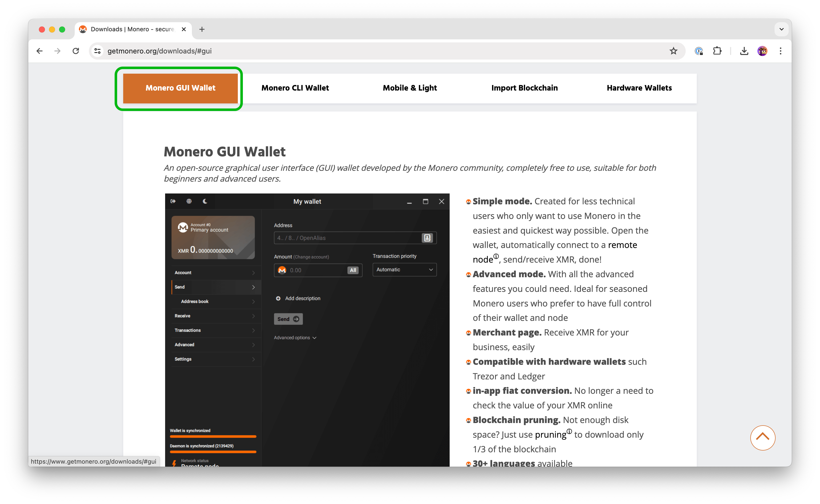Toggle the moon dark-mode icon
820x504 pixels.
click(x=205, y=201)
